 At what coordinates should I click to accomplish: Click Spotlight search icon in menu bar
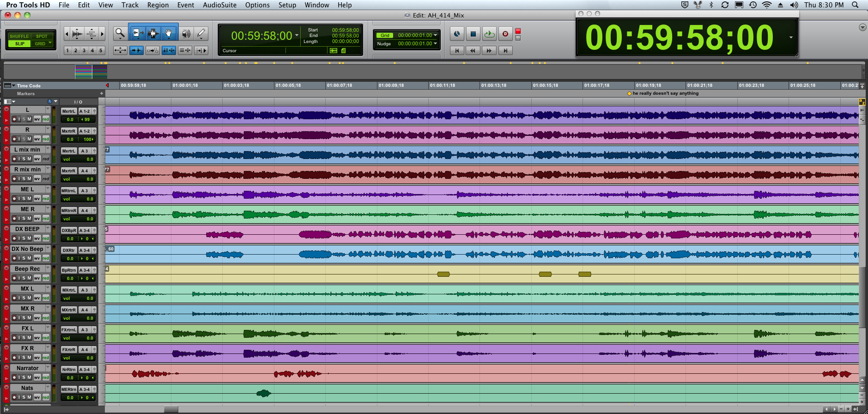pyautogui.click(x=855, y=5)
